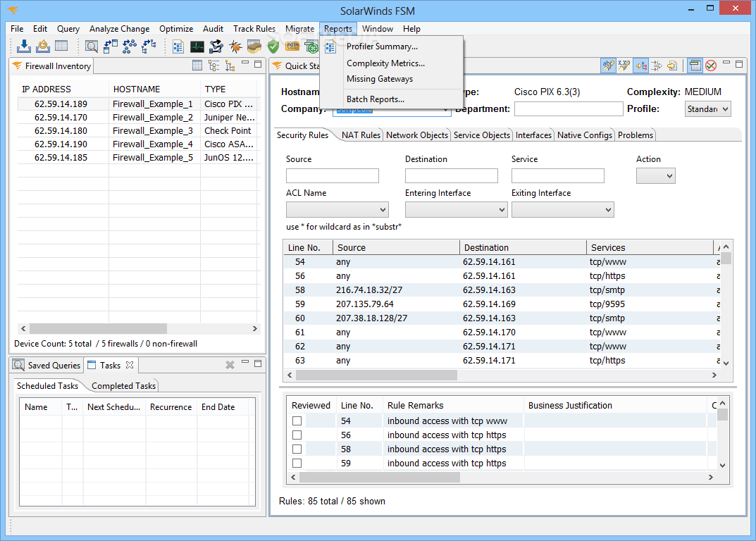Check Reviewed box for line 58
Viewport: 756px width, 541px height.
click(297, 449)
